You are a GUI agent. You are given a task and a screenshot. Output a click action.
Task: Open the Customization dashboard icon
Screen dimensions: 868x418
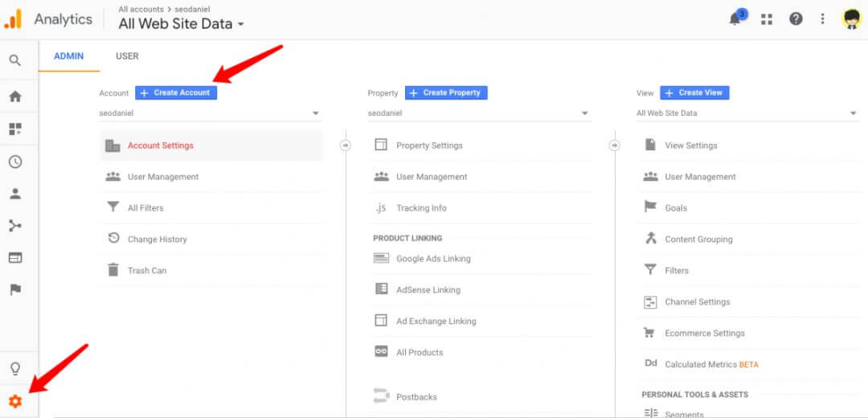click(x=15, y=129)
